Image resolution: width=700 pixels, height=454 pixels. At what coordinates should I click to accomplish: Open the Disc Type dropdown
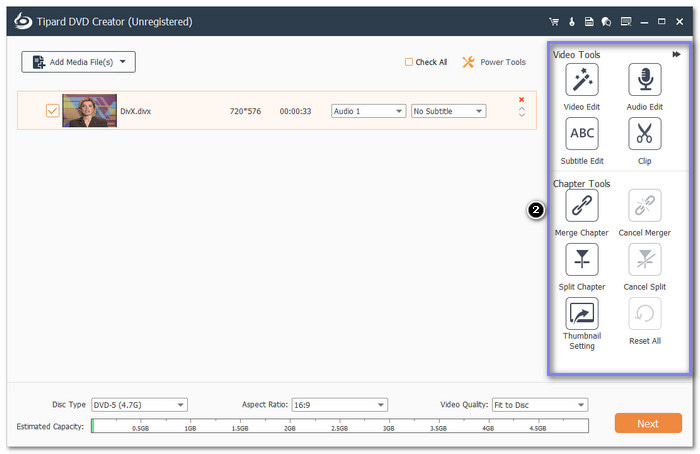[139, 405]
